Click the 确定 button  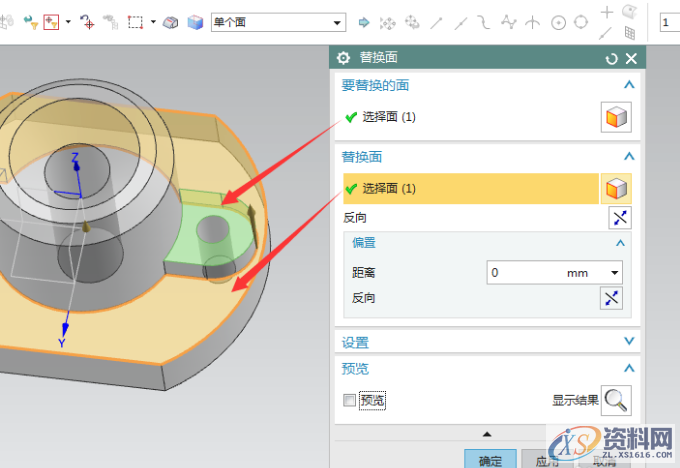point(490,460)
